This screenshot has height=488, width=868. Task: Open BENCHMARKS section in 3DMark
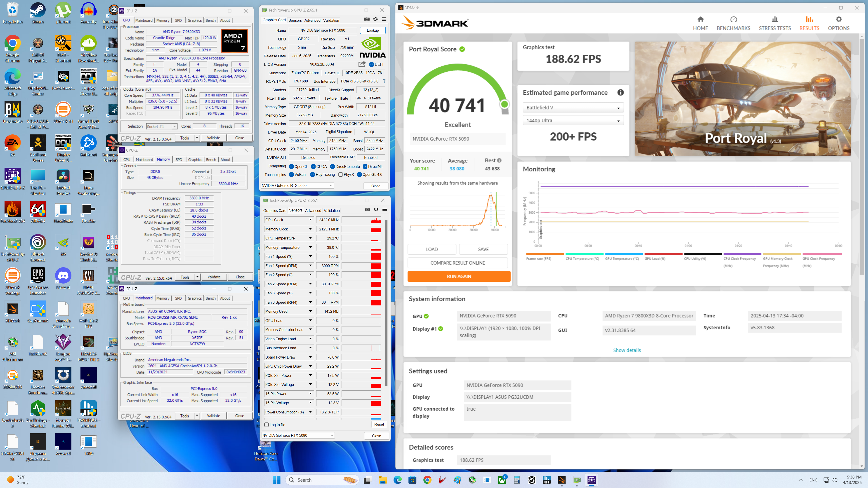[733, 23]
